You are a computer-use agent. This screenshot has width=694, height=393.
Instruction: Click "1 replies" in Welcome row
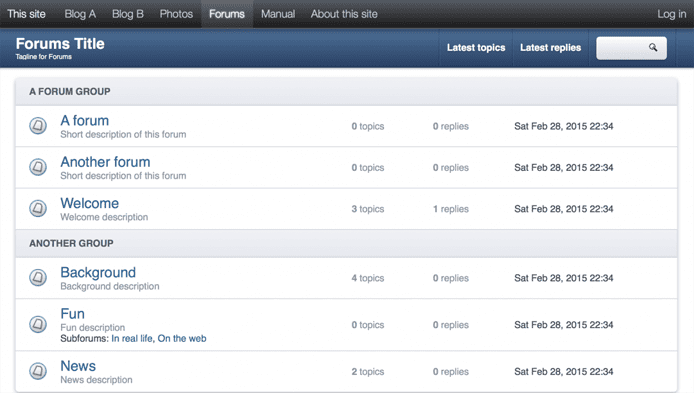451,209
